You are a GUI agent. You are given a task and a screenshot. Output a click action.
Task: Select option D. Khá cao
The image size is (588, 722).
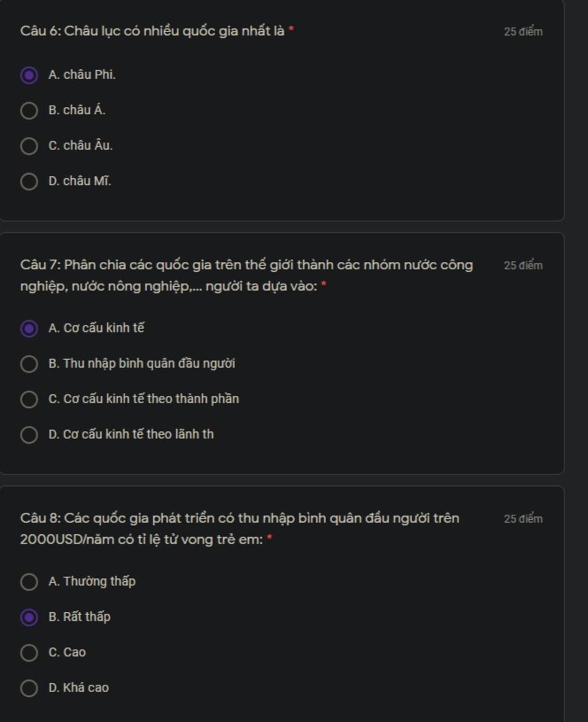[x=29, y=689]
